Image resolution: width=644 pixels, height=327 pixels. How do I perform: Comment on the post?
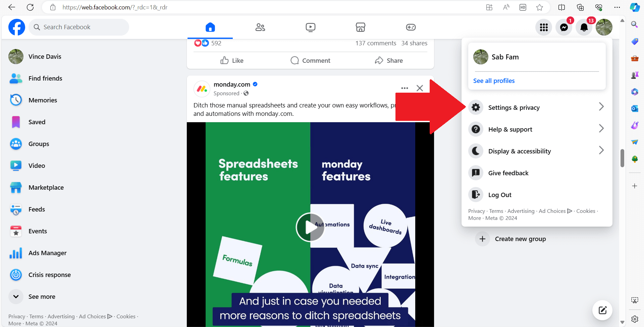click(x=310, y=60)
